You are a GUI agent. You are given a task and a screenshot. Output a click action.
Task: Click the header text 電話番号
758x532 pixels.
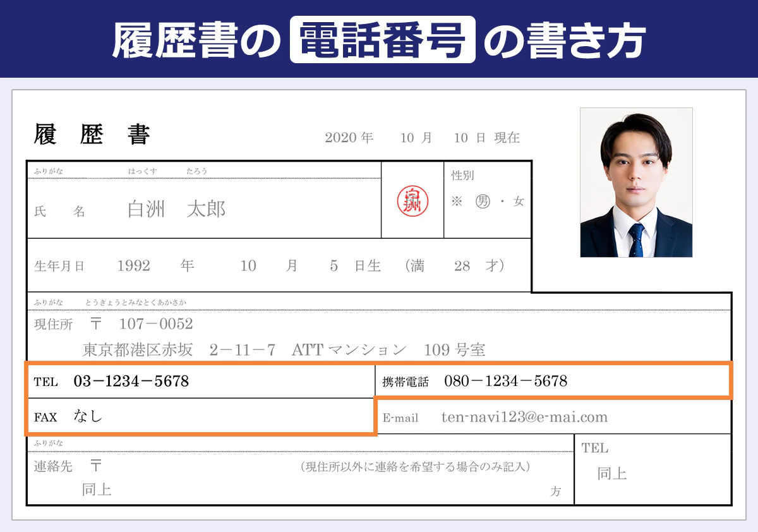382,40
